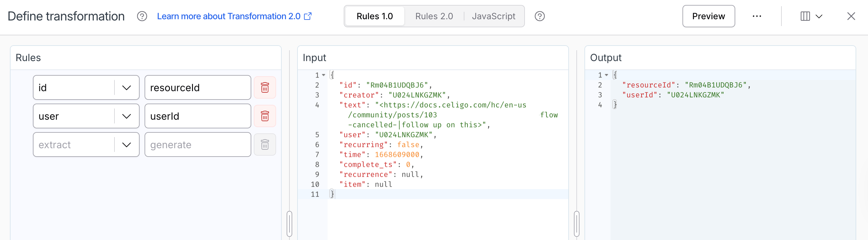This screenshot has height=240, width=868.
Task: Open the three-dots more options menu
Action: pyautogui.click(x=756, y=16)
